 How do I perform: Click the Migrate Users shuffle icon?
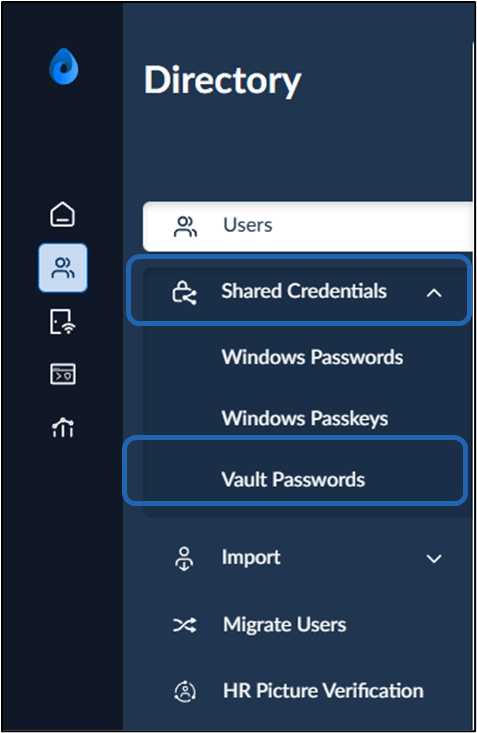tap(185, 625)
